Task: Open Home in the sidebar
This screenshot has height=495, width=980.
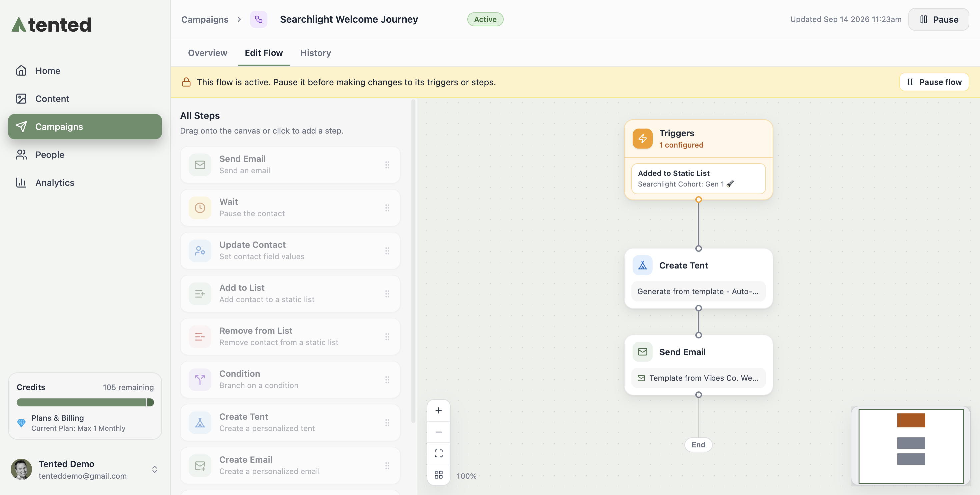Action: 85,71
